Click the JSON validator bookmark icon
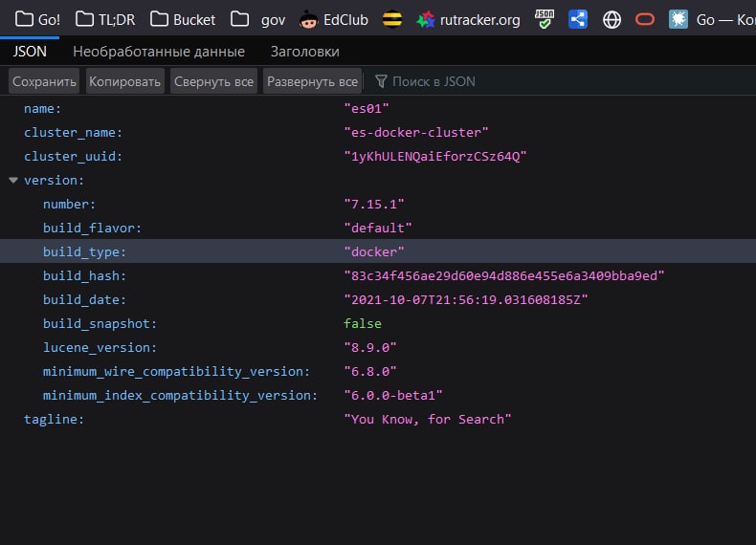 coord(545,19)
